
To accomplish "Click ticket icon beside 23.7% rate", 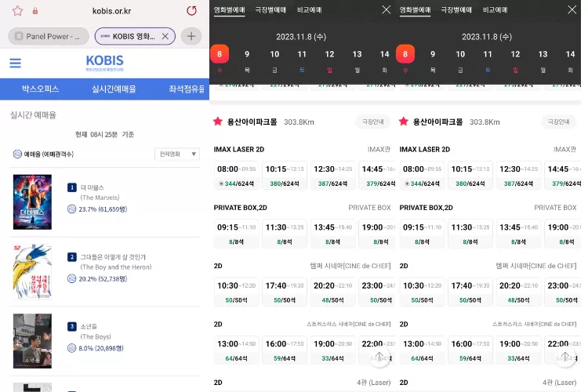I will tap(71, 209).
